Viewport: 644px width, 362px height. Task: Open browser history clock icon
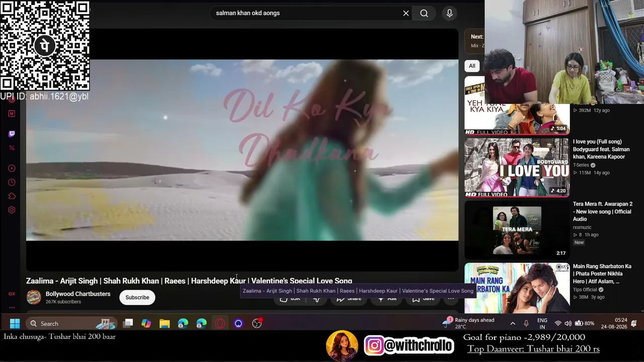point(12,183)
